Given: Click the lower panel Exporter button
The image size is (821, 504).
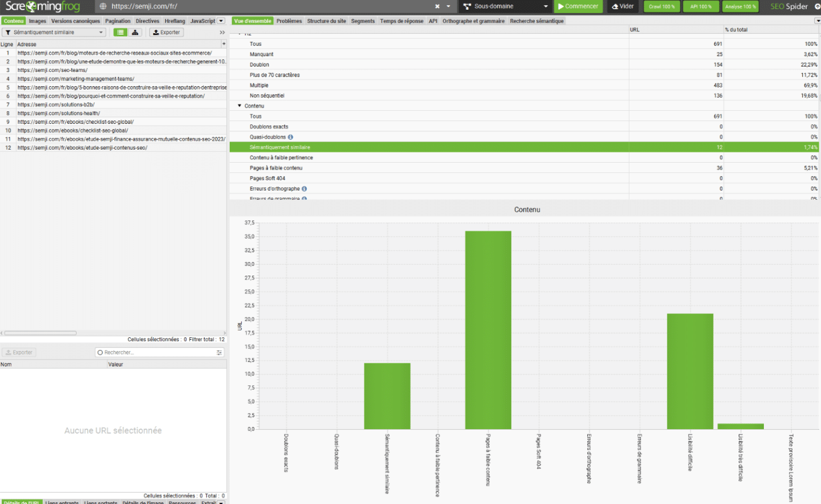Looking at the screenshot, I should (19, 353).
